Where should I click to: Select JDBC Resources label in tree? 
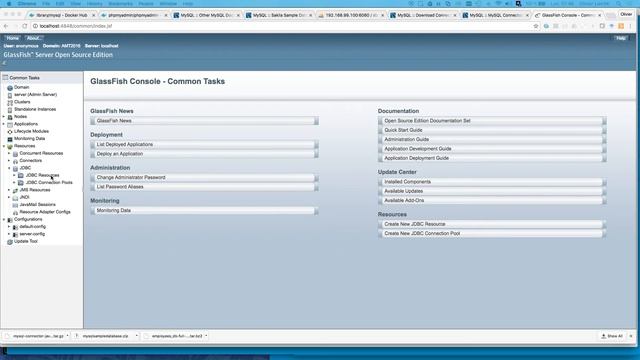click(x=42, y=176)
